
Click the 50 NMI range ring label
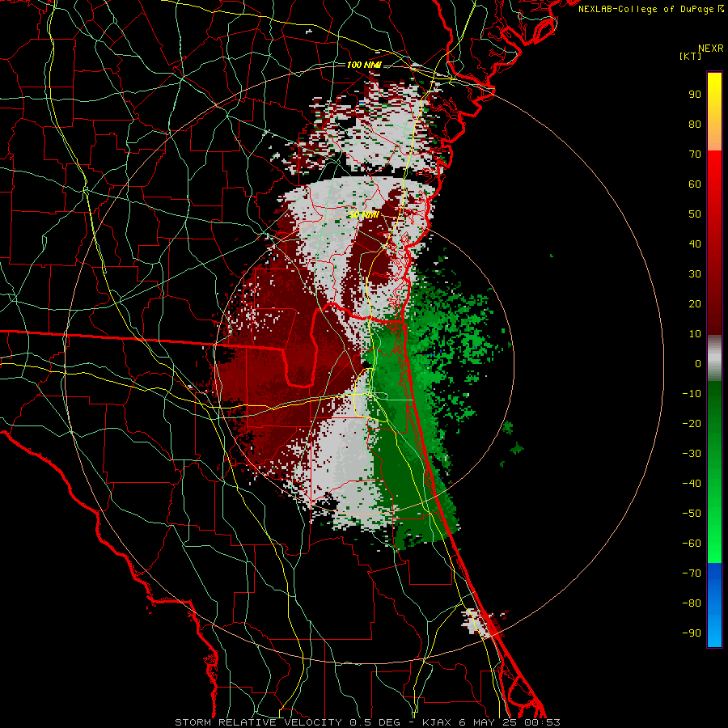[x=364, y=214]
